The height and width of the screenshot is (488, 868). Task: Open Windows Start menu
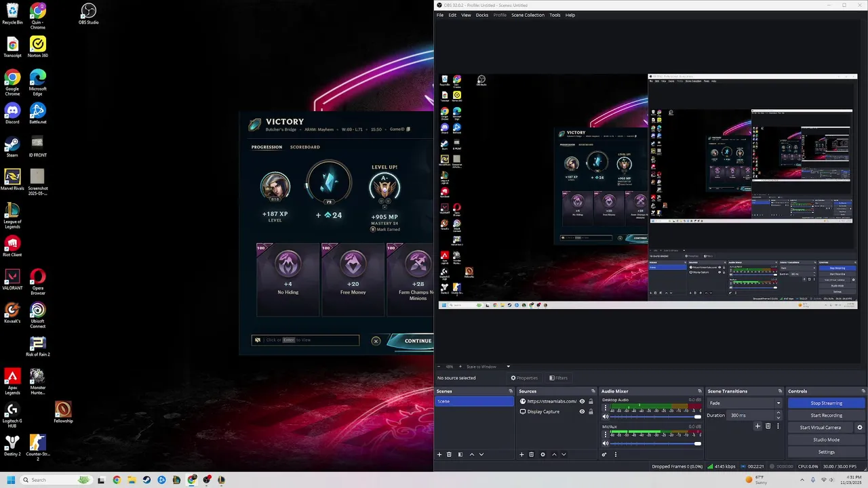click(11, 480)
